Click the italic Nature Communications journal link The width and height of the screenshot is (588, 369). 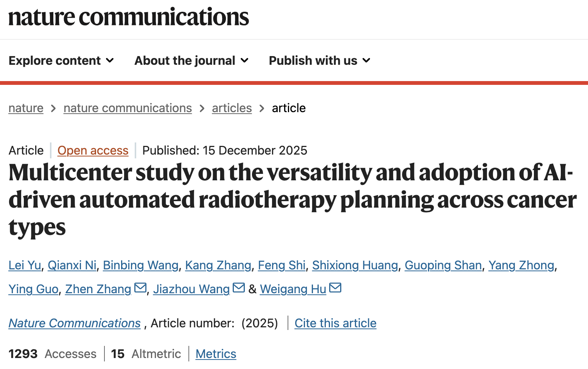75,323
